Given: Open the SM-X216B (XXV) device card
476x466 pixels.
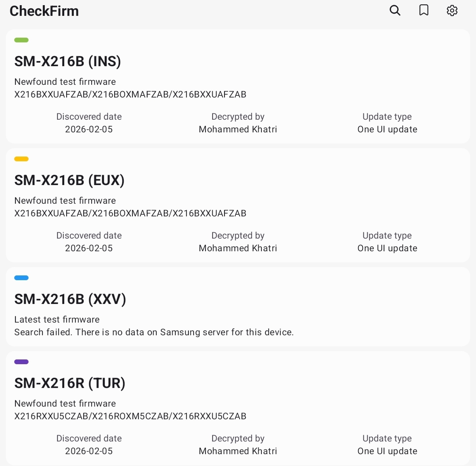Looking at the screenshot, I should pyautogui.click(x=238, y=307).
